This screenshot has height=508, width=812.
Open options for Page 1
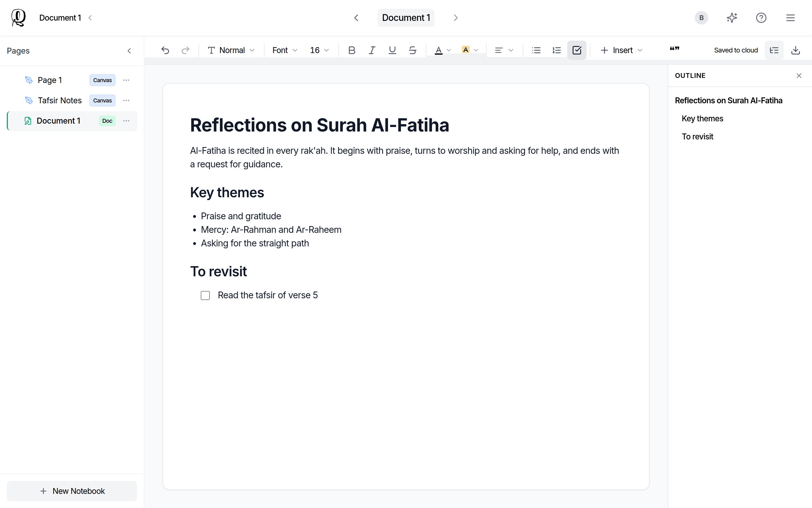tap(126, 80)
